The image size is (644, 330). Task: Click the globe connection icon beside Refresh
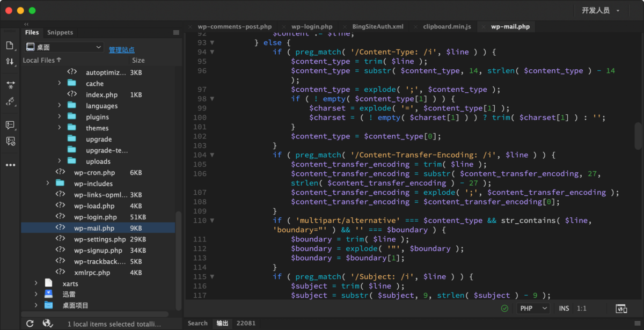(48, 324)
